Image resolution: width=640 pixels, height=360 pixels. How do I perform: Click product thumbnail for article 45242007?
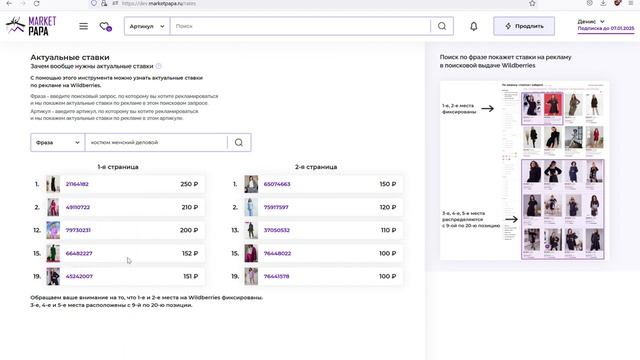[x=53, y=276]
